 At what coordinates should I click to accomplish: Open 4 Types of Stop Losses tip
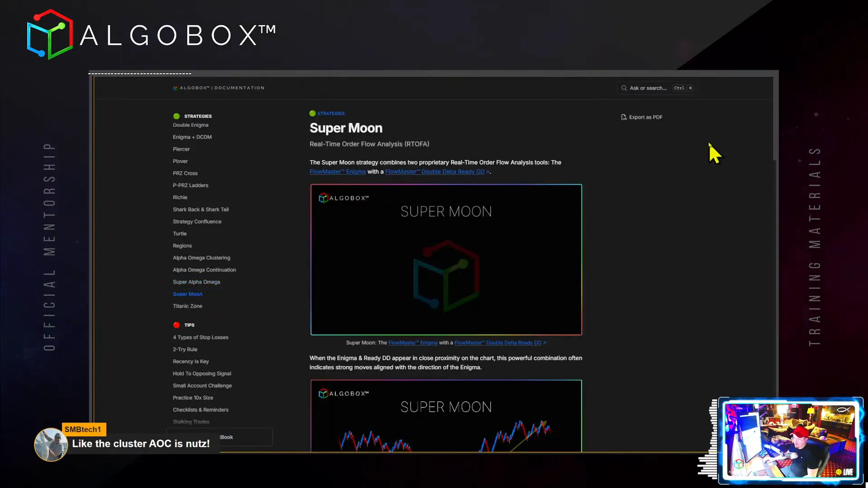[x=200, y=338]
